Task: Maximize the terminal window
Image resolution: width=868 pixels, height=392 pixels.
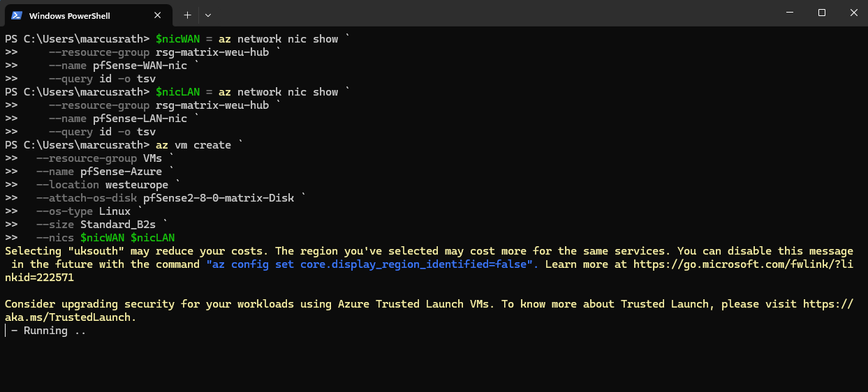Action: 822,13
